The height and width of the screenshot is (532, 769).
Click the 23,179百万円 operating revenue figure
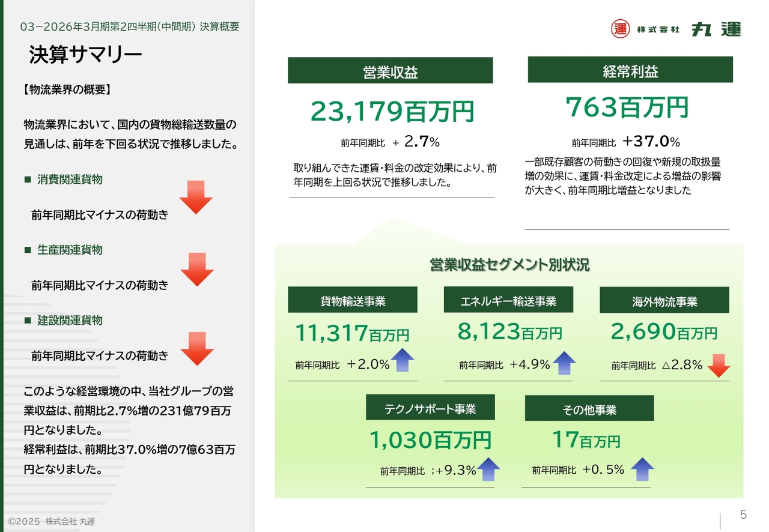click(392, 111)
